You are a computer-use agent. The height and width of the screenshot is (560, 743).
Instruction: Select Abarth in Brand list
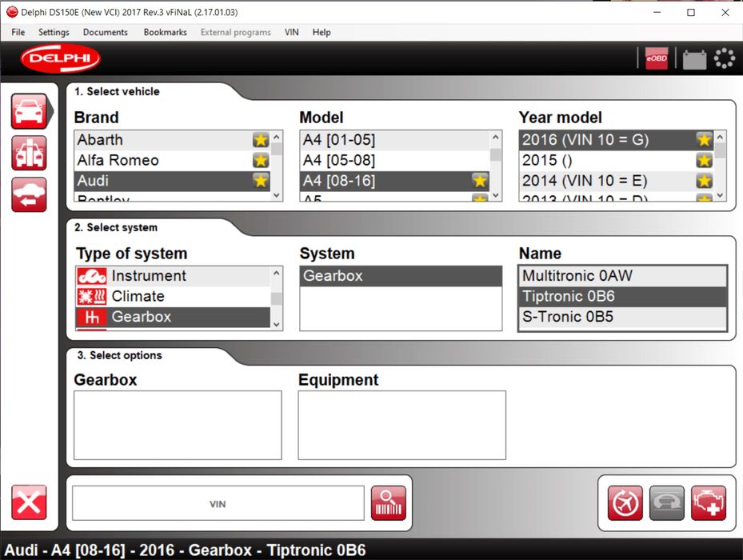pyautogui.click(x=172, y=140)
